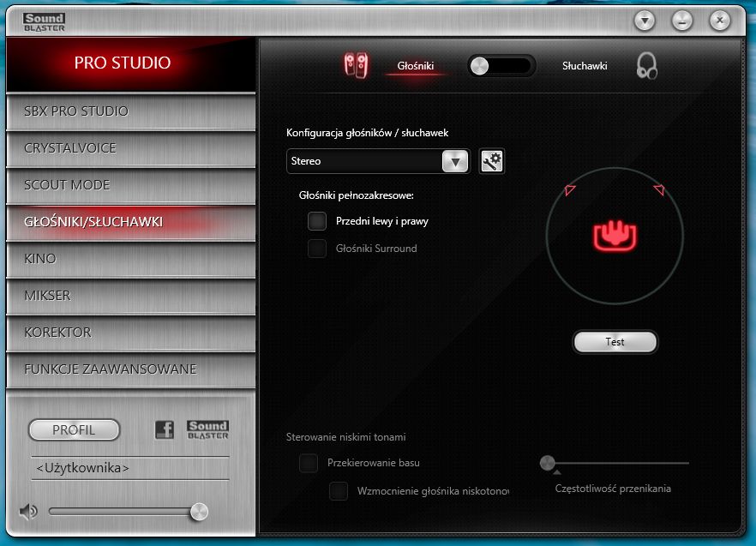Click the PROFIL button
756x546 pixels.
click(x=74, y=429)
